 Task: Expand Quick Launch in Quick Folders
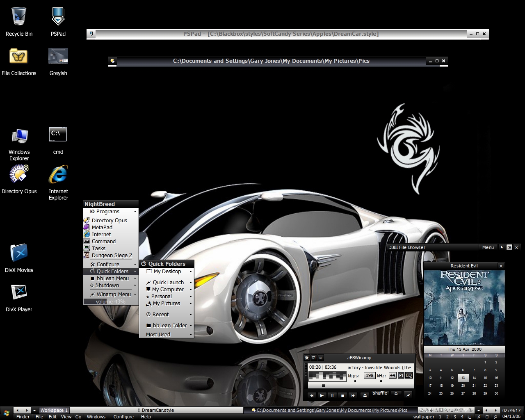(167, 282)
